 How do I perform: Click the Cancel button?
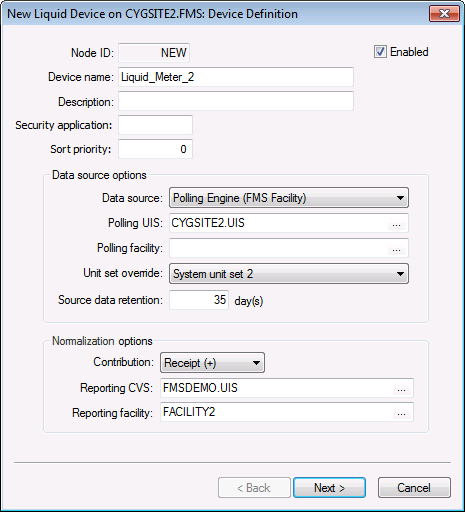tap(414, 488)
